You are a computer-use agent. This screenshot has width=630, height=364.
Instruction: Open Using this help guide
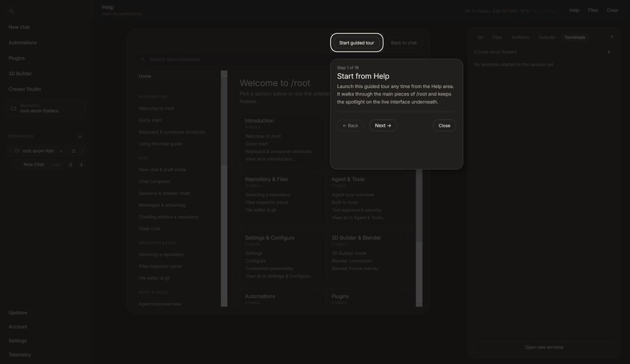click(x=161, y=144)
